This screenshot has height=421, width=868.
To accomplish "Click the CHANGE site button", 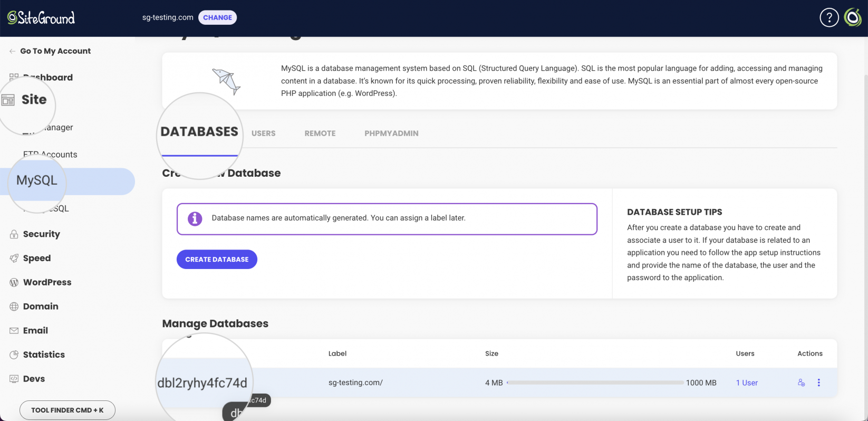I will [x=217, y=17].
